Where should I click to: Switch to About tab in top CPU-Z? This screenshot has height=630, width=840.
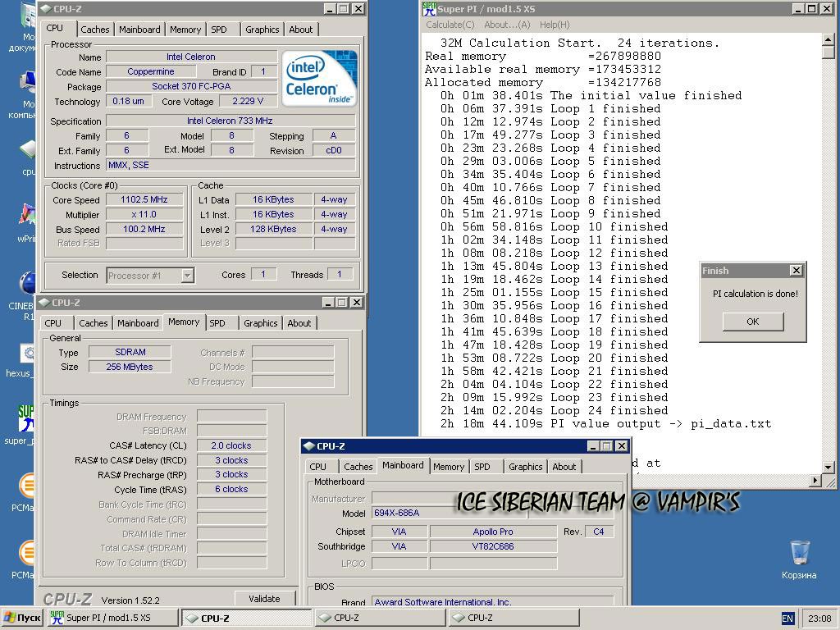tap(300, 30)
